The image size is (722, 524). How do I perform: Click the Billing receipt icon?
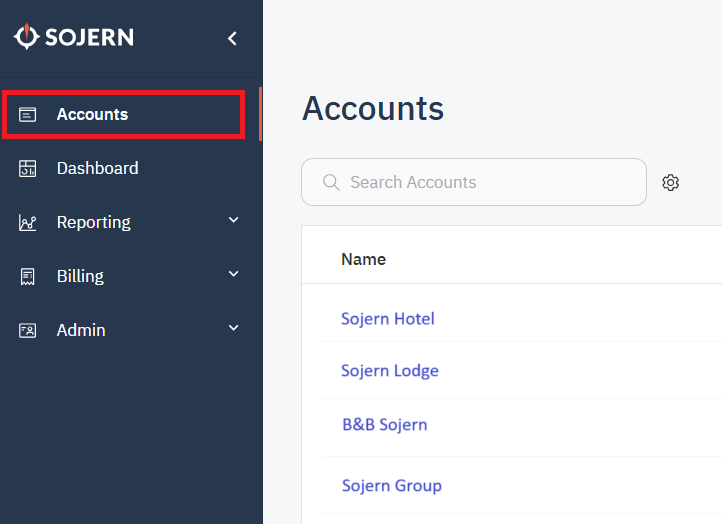(x=28, y=277)
